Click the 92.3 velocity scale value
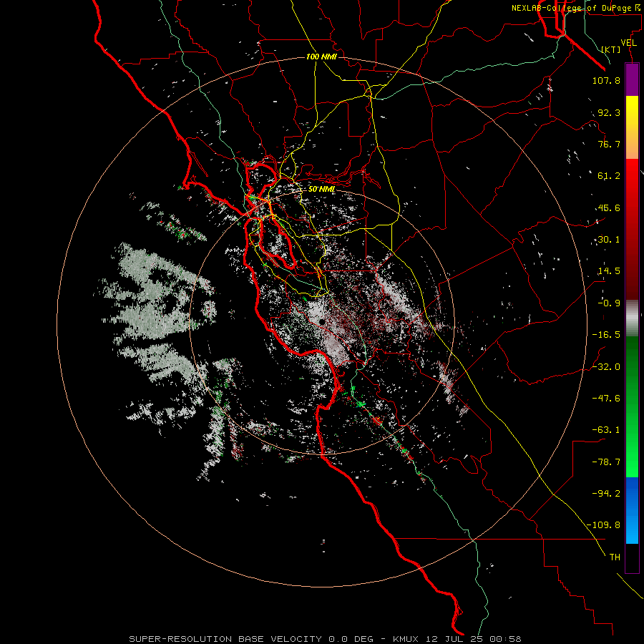The image size is (644, 644). click(609, 112)
